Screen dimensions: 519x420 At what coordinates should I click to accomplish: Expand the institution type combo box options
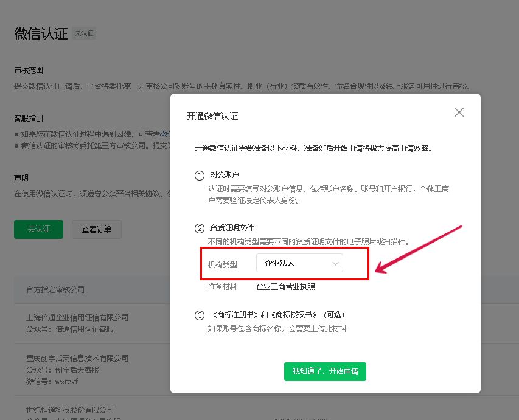[x=299, y=263]
